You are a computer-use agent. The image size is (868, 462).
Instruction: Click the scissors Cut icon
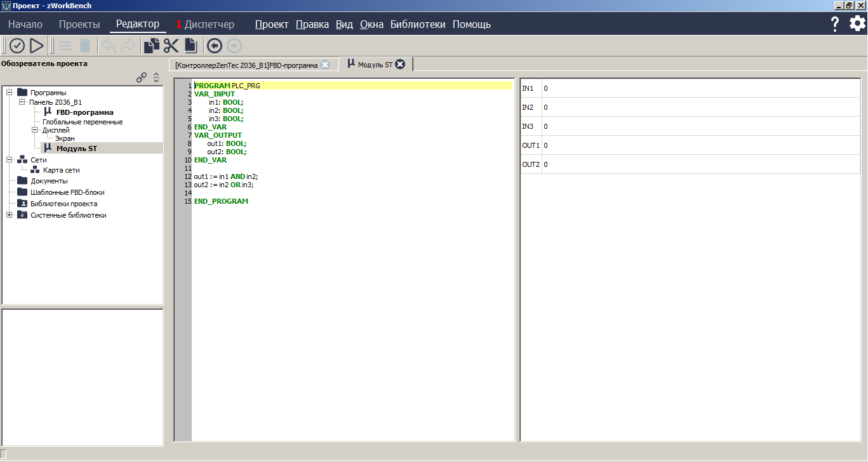click(x=171, y=46)
